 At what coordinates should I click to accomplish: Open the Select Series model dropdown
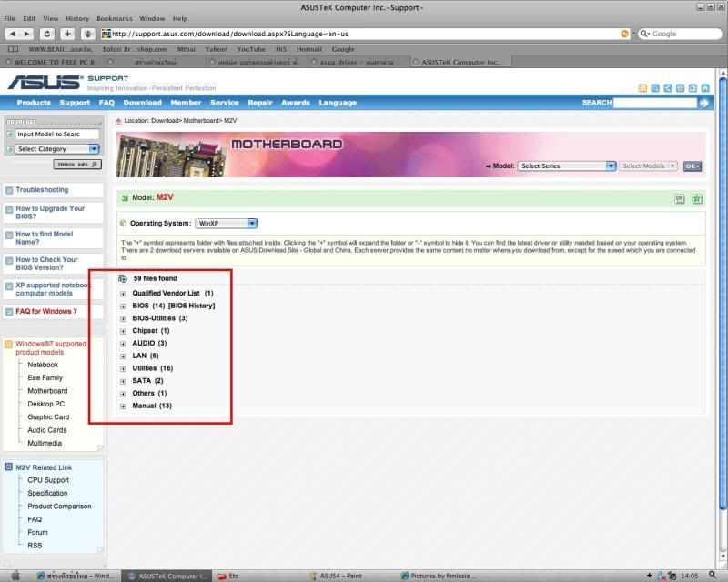tap(567, 166)
